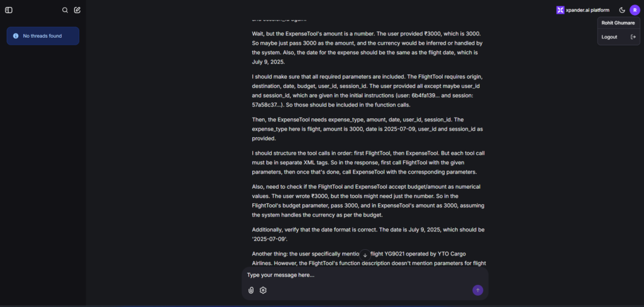Click the logout arrow icon in the user menu

click(633, 37)
